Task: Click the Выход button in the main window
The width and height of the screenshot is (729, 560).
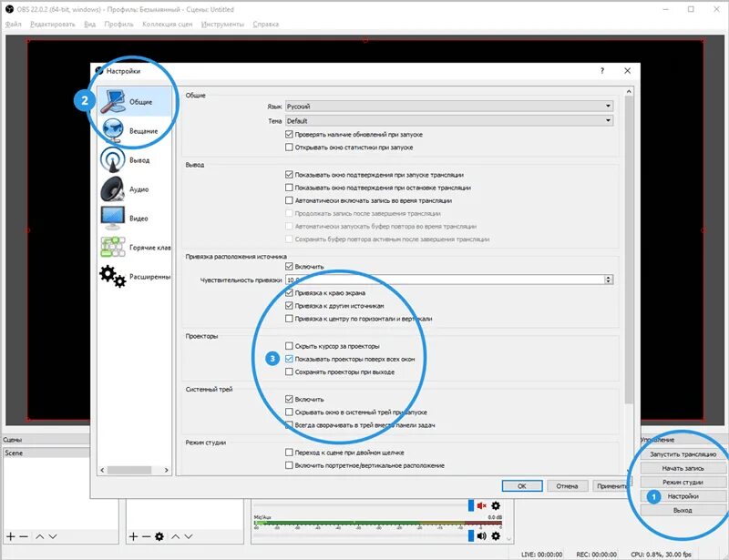Action: [683, 510]
